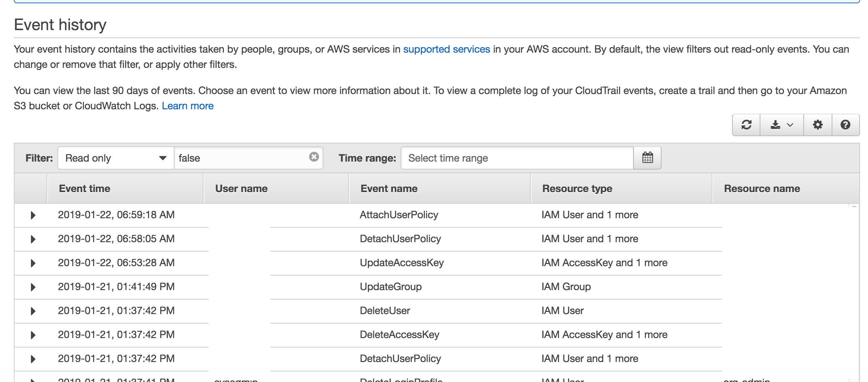Expand the 06:58:05 AM DetachUserPolicy row
The height and width of the screenshot is (382, 868).
coord(33,239)
